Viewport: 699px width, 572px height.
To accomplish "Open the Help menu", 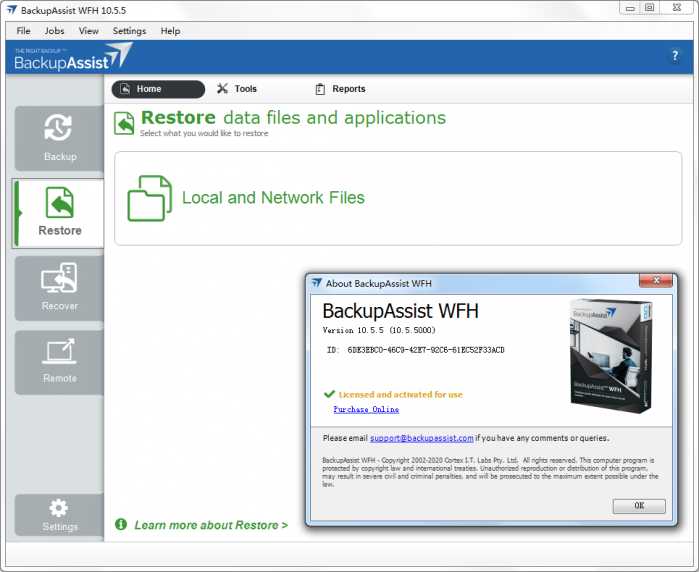I will (170, 31).
